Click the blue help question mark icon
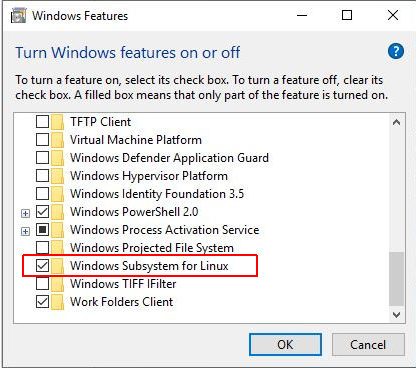This screenshot has width=416, height=368. point(396,51)
